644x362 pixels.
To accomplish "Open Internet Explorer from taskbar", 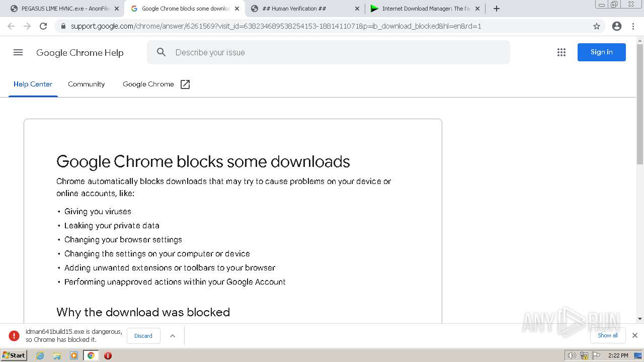I will click(40, 355).
